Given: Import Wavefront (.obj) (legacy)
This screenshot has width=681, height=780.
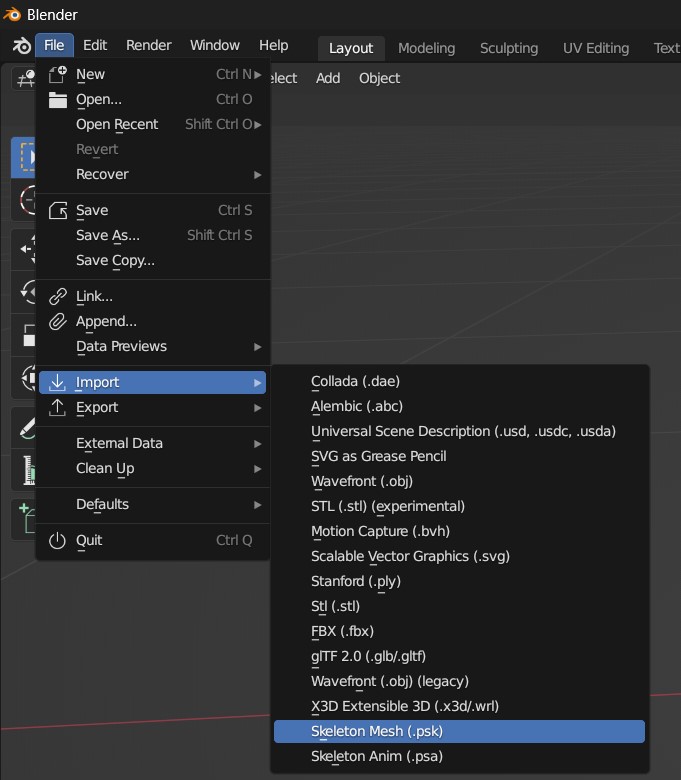Looking at the screenshot, I should 459,682.
